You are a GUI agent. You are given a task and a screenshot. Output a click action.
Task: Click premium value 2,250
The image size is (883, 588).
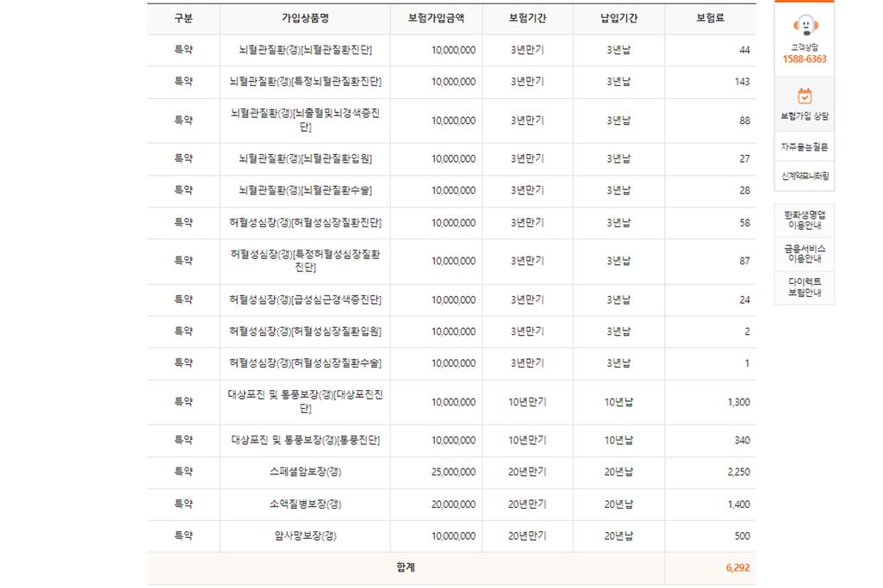coord(739,472)
